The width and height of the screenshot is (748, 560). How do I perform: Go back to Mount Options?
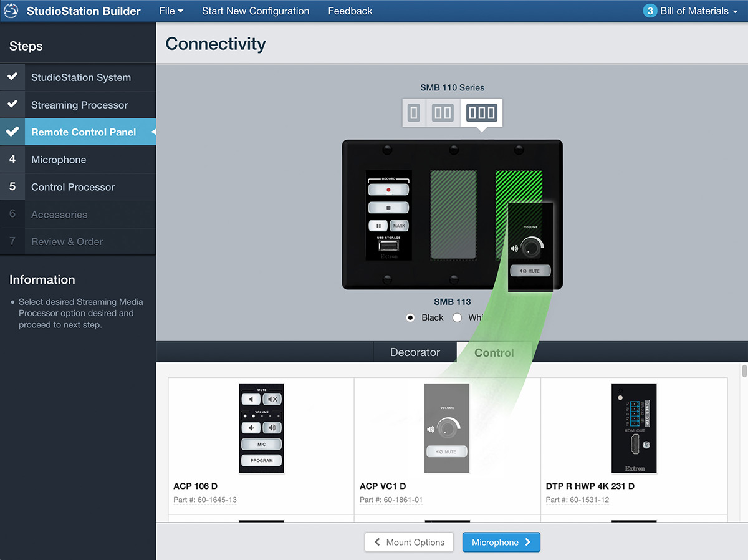(410, 543)
